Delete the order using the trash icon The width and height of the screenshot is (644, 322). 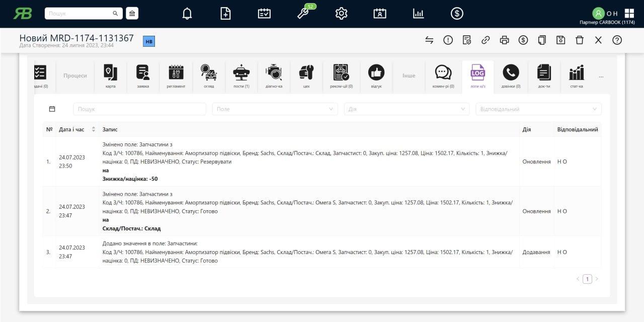(580, 40)
